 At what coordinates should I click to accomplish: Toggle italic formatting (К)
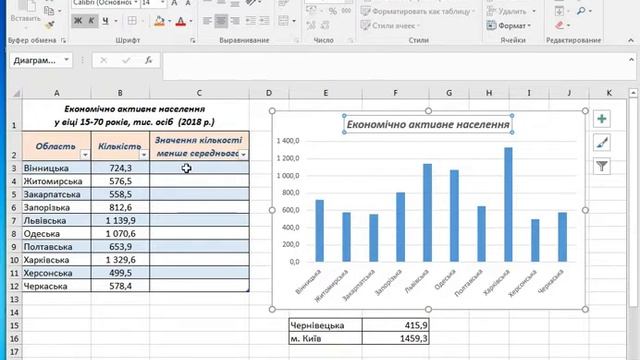pos(91,20)
